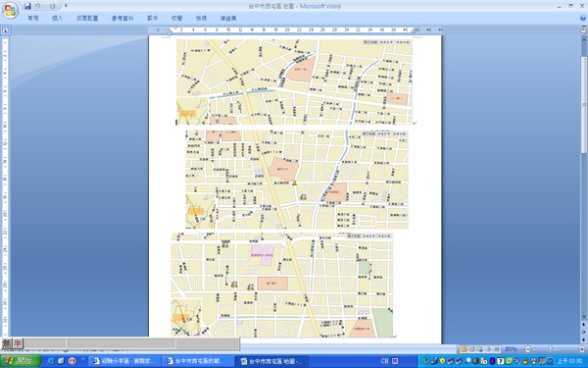Click the zoom out minus button
The width and height of the screenshot is (588, 368).
pyautogui.click(x=528, y=349)
